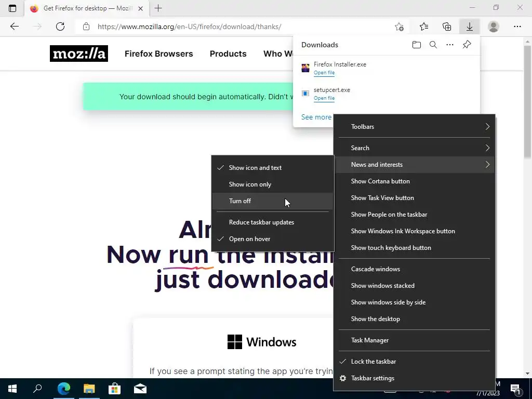Open file link for setupcert.exe
Viewport: 532px width, 399px height.
tap(324, 98)
